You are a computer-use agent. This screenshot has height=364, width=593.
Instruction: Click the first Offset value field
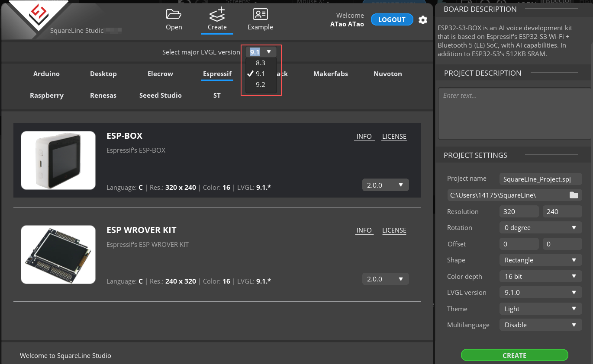pyautogui.click(x=519, y=244)
